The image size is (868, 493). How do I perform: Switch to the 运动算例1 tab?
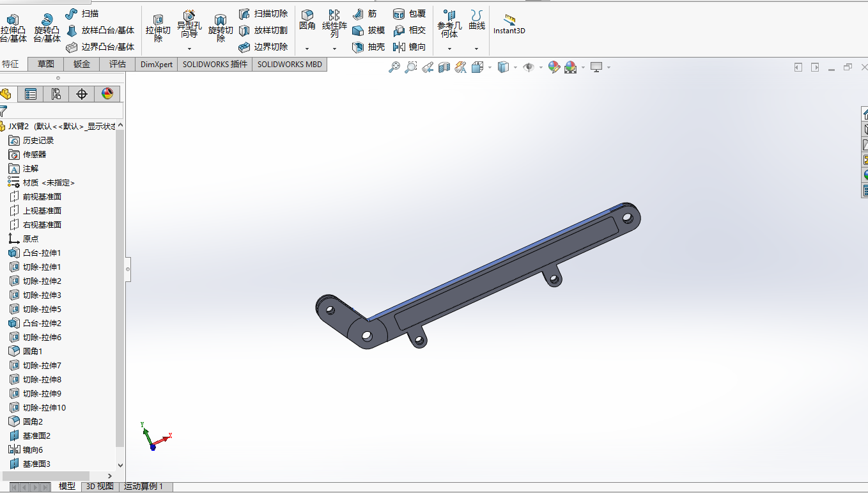144,486
